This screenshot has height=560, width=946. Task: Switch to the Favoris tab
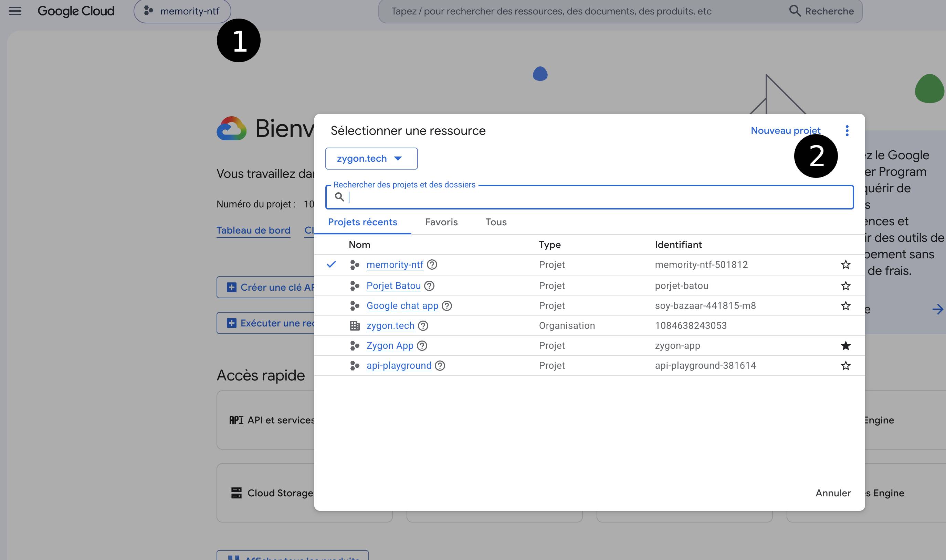pos(441,222)
